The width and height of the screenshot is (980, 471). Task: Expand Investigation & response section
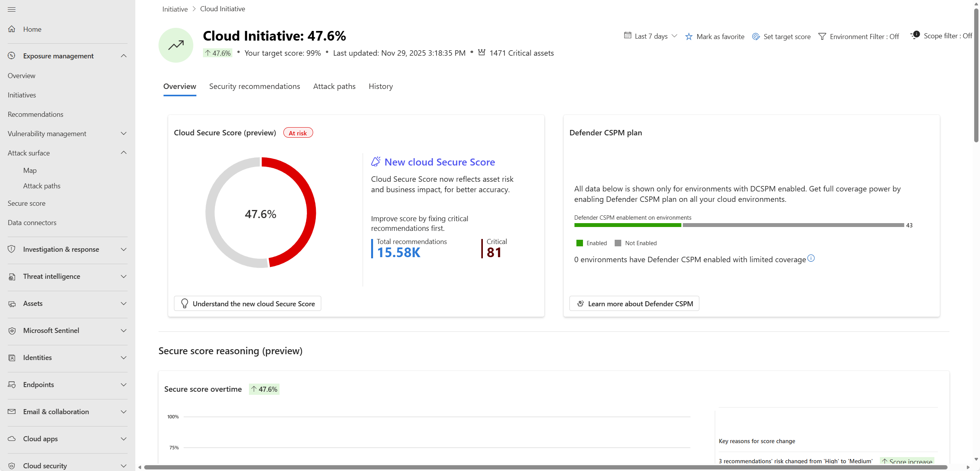[124, 249]
